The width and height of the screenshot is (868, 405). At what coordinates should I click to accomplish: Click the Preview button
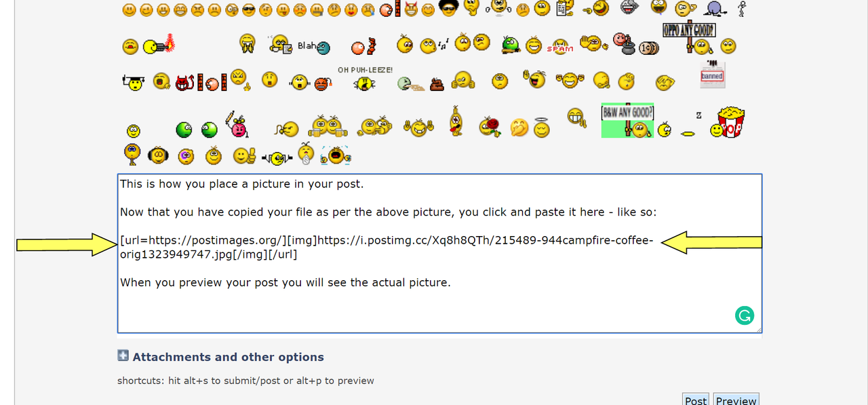tap(736, 400)
